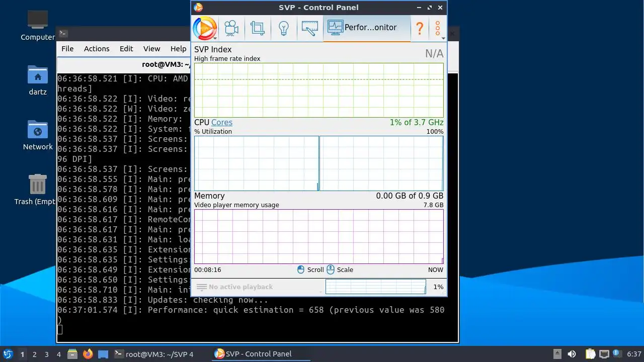Open the lightbulb ambient lighting tab
The width and height of the screenshot is (644, 362).
point(284,28)
